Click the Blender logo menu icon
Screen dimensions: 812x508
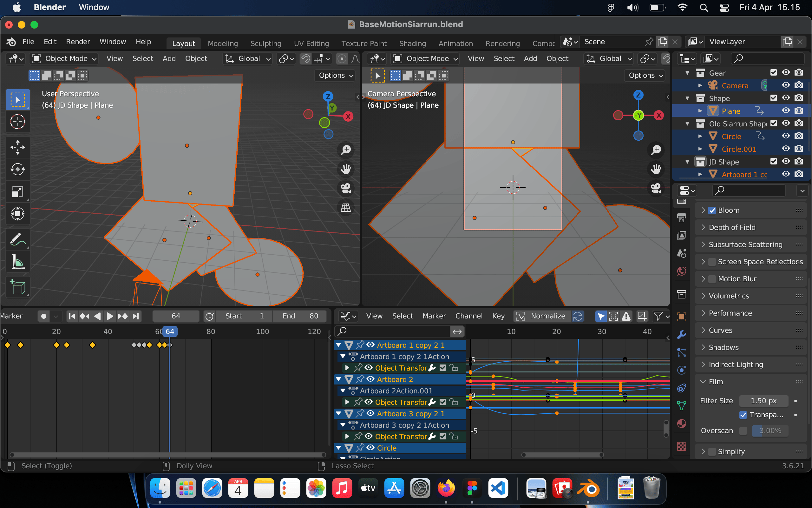click(11, 42)
